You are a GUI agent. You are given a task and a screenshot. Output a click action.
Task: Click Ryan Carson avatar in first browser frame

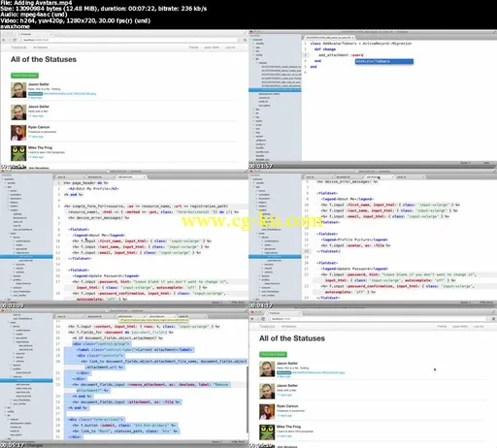(18, 133)
